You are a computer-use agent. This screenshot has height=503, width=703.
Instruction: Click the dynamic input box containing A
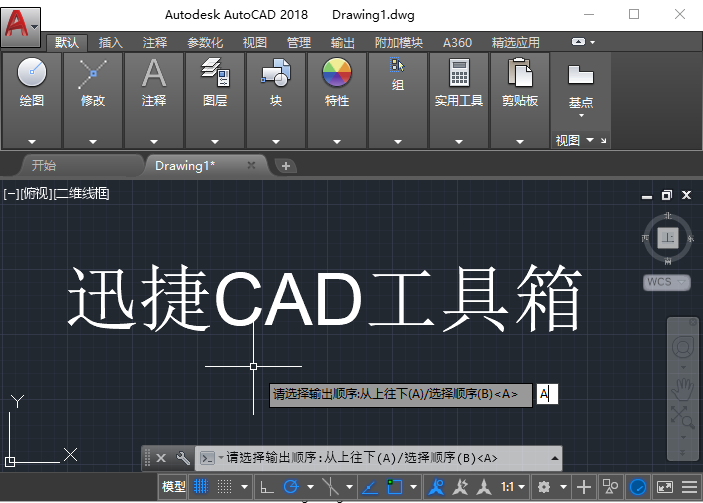coord(547,395)
